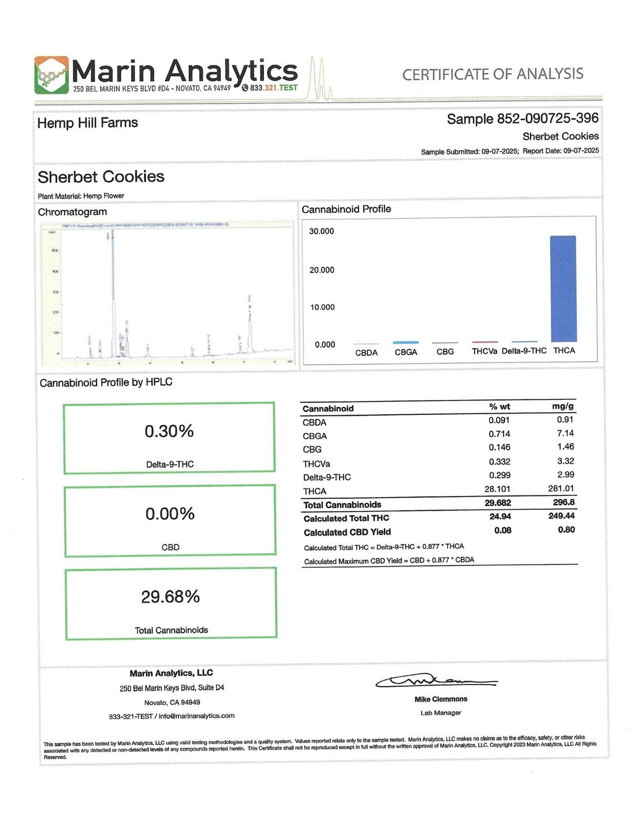The width and height of the screenshot is (644, 834).
Task: Select the Calculated Total THC table row
Action: [x=438, y=518]
